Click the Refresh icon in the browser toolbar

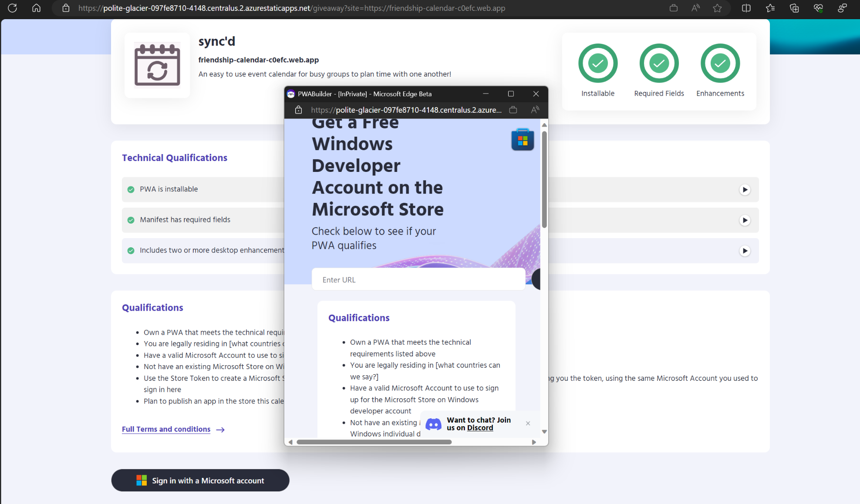pos(12,8)
